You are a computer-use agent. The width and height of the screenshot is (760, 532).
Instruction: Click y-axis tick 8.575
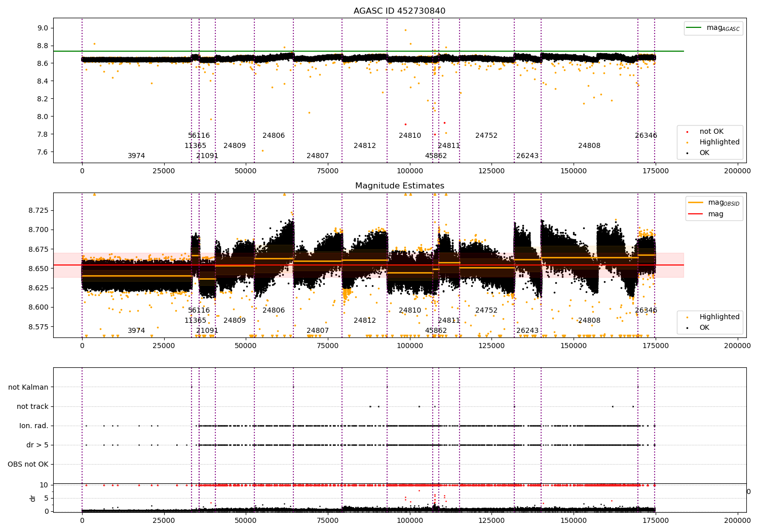39,327
